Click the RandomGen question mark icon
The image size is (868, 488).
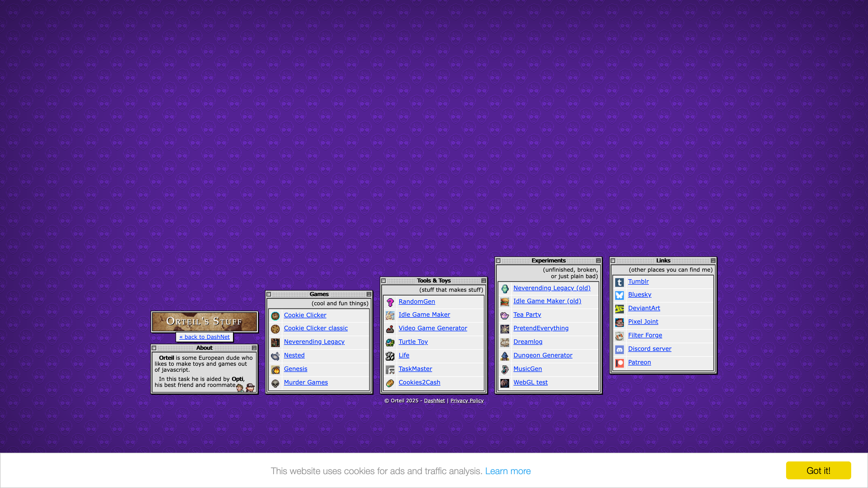pos(390,302)
